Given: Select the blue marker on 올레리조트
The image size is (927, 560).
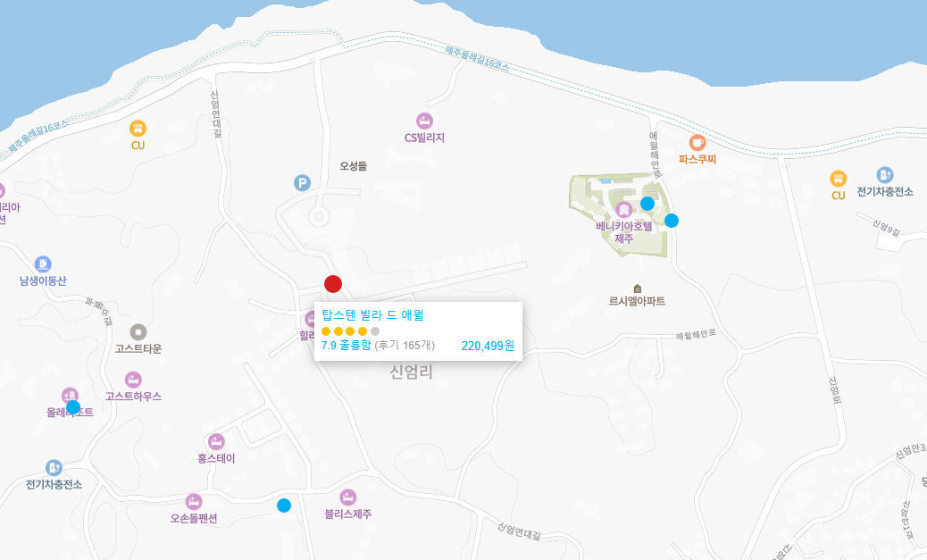Looking at the screenshot, I should coord(72,407).
